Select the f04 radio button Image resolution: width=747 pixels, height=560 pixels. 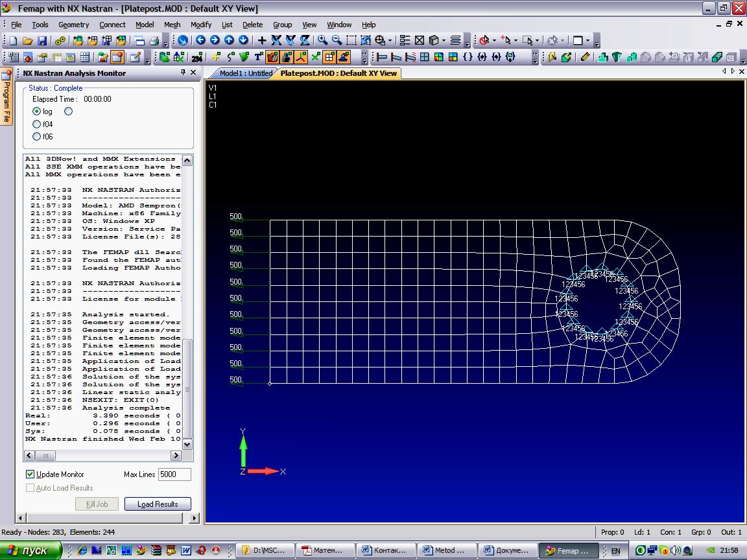click(x=37, y=124)
